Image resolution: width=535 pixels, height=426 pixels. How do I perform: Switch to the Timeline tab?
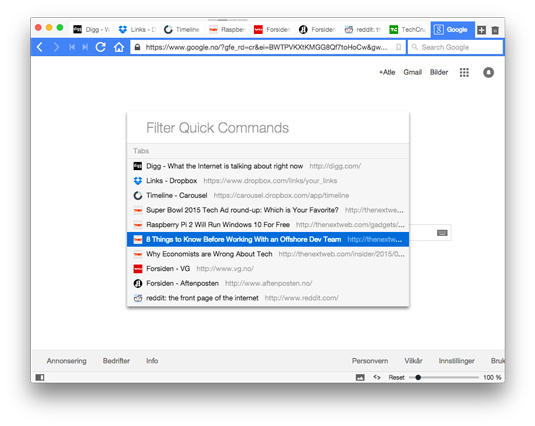182,30
